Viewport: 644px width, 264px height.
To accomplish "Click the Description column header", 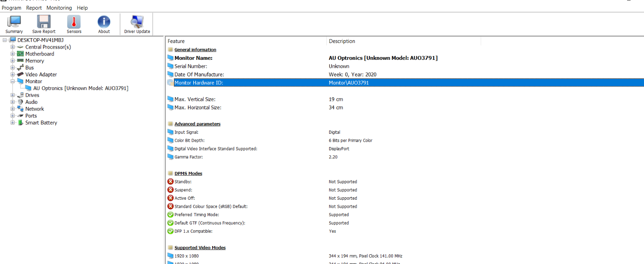I will (342, 41).
